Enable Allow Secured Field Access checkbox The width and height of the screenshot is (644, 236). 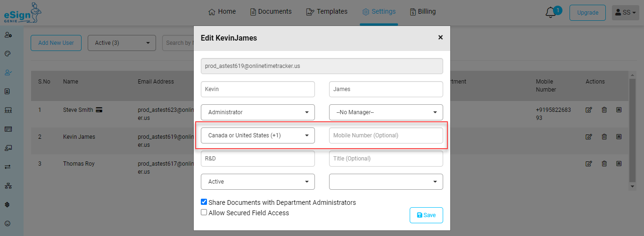204,212
